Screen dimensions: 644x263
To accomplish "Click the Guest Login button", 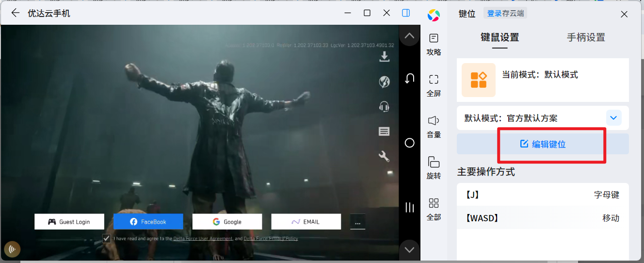I will pos(69,222).
